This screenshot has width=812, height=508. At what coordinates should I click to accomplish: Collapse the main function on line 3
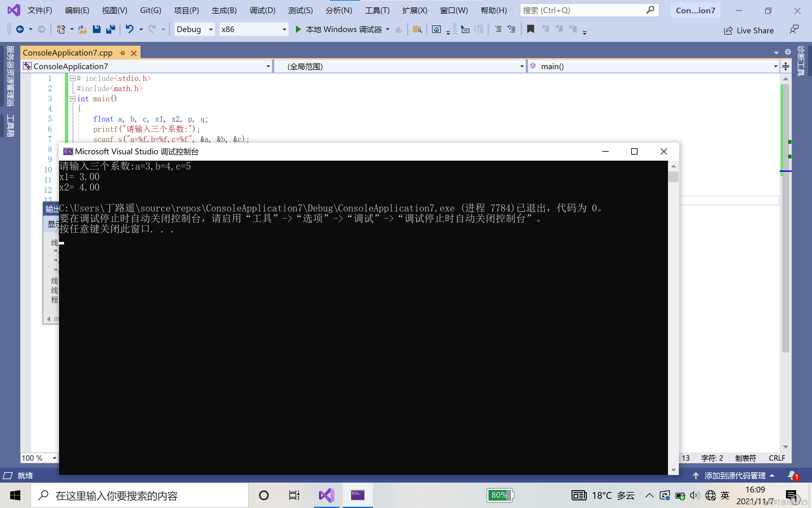click(72, 99)
